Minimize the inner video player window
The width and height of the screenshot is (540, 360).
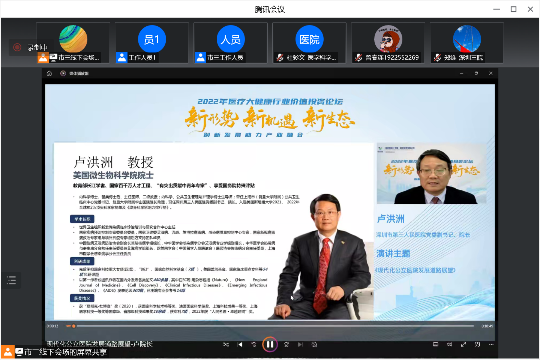[461, 73]
